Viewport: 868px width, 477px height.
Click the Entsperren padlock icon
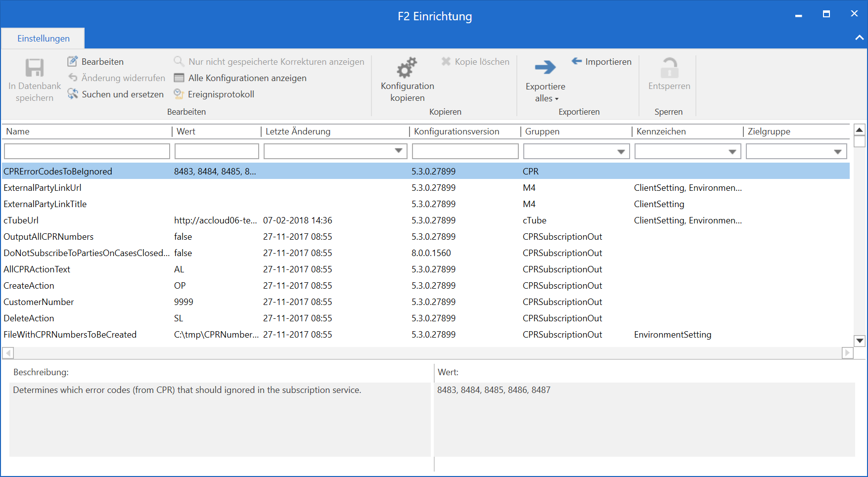tap(669, 68)
